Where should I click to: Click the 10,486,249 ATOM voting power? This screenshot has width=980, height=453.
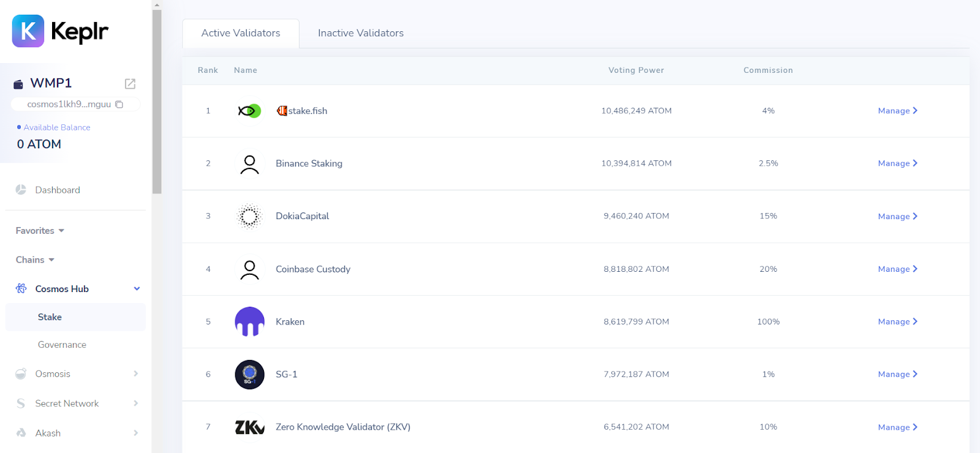pyautogui.click(x=636, y=111)
